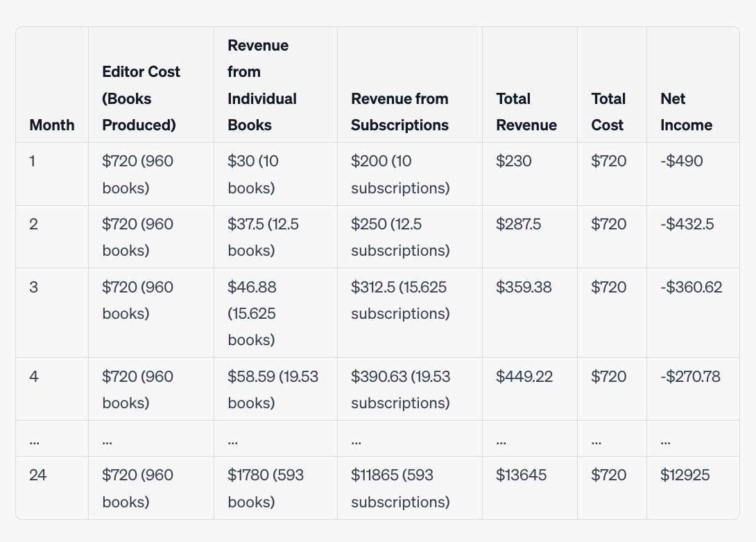Click the -$490 net income cell
This screenshot has height=542, width=756.
682,161
